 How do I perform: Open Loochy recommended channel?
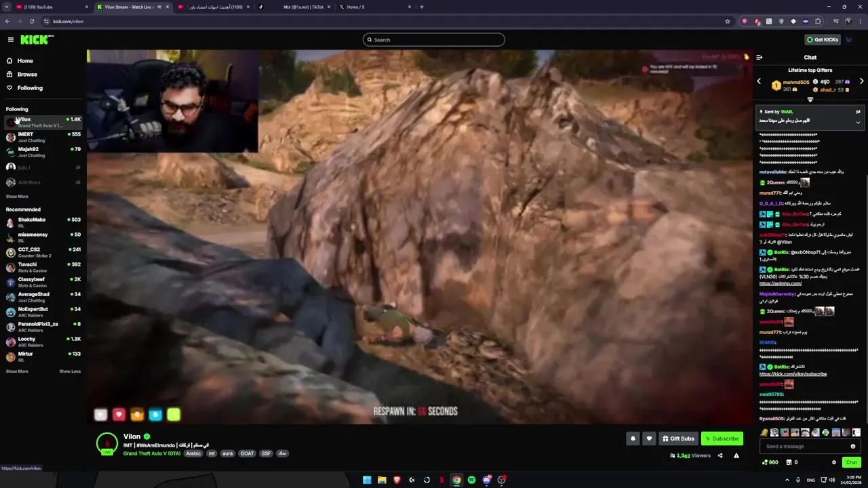pos(43,342)
